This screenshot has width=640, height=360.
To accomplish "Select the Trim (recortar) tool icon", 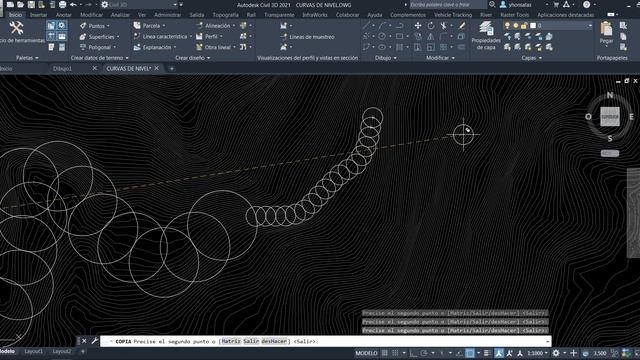I will [444, 26].
